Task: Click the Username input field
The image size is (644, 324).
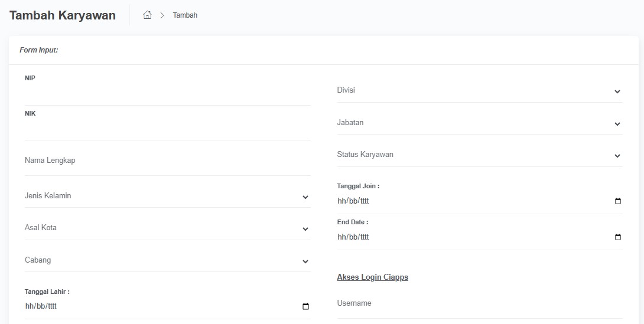Action: tap(479, 303)
